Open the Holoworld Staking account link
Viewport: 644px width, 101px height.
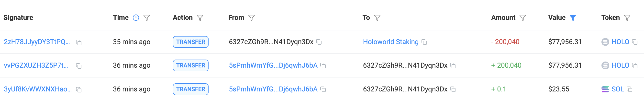click(391, 42)
